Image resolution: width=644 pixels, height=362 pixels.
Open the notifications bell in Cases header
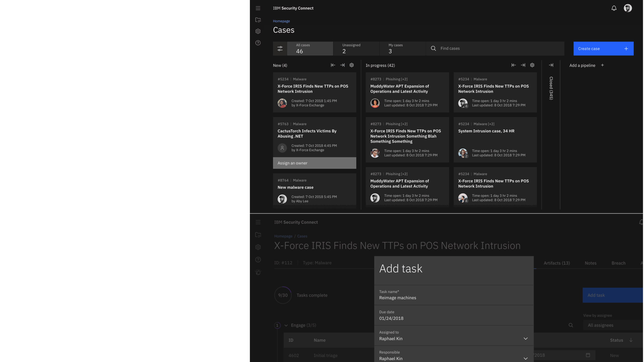point(614,8)
